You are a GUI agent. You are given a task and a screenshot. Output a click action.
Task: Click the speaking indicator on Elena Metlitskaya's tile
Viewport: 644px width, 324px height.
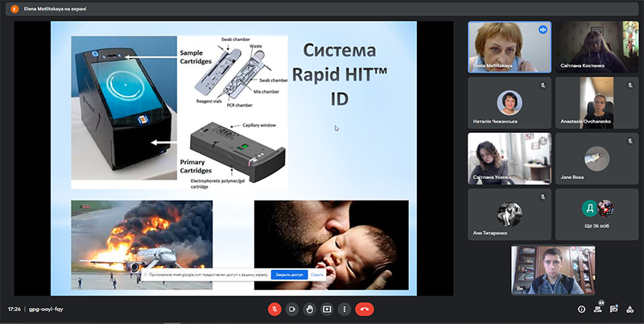click(x=543, y=30)
